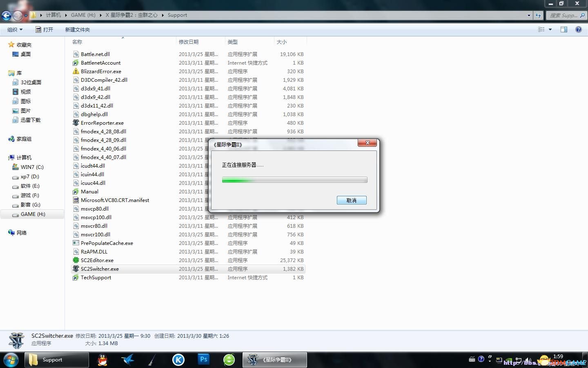Open the blue K taskbar icon
588x368 pixels.
pyautogui.click(x=178, y=360)
